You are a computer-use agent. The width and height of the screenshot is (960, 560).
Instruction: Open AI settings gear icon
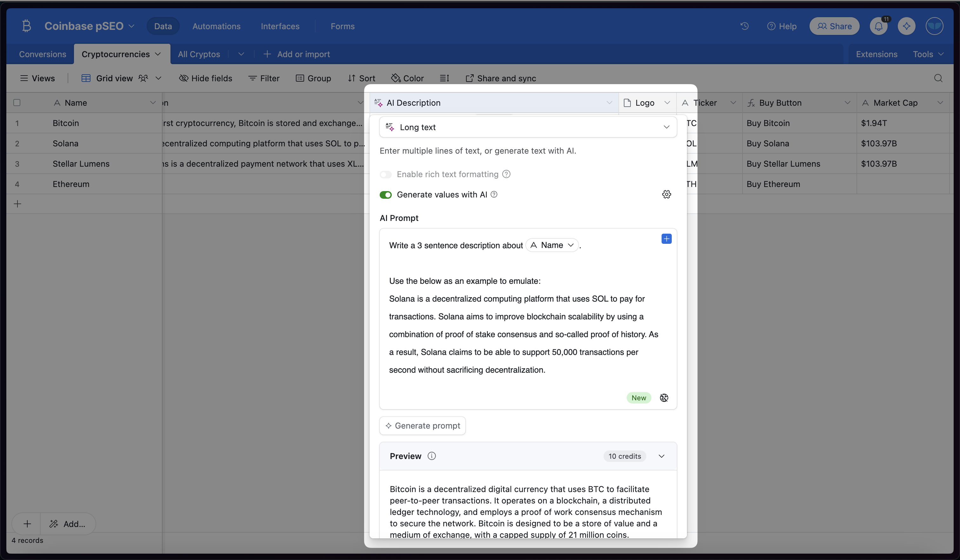tap(666, 194)
